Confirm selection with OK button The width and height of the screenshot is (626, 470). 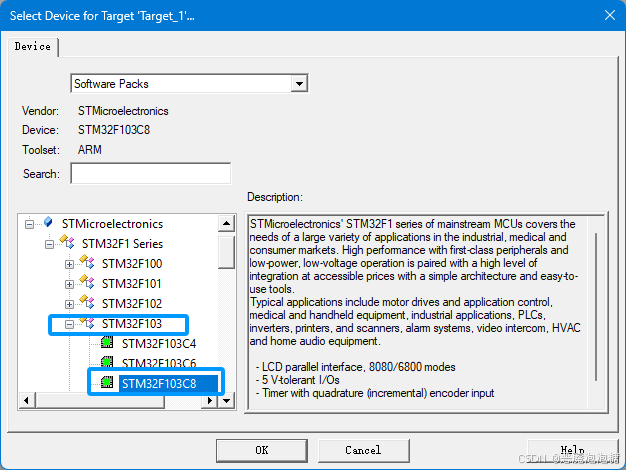[262, 450]
